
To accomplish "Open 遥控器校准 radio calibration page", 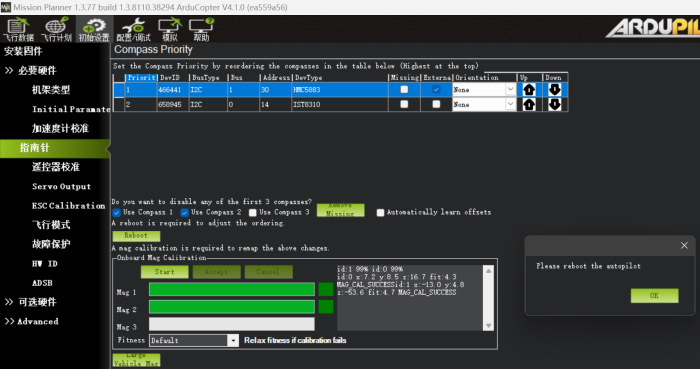I will pyautogui.click(x=56, y=167).
